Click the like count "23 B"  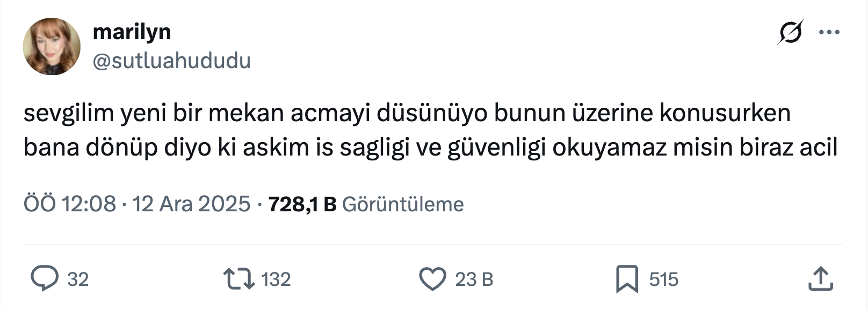pos(474,279)
